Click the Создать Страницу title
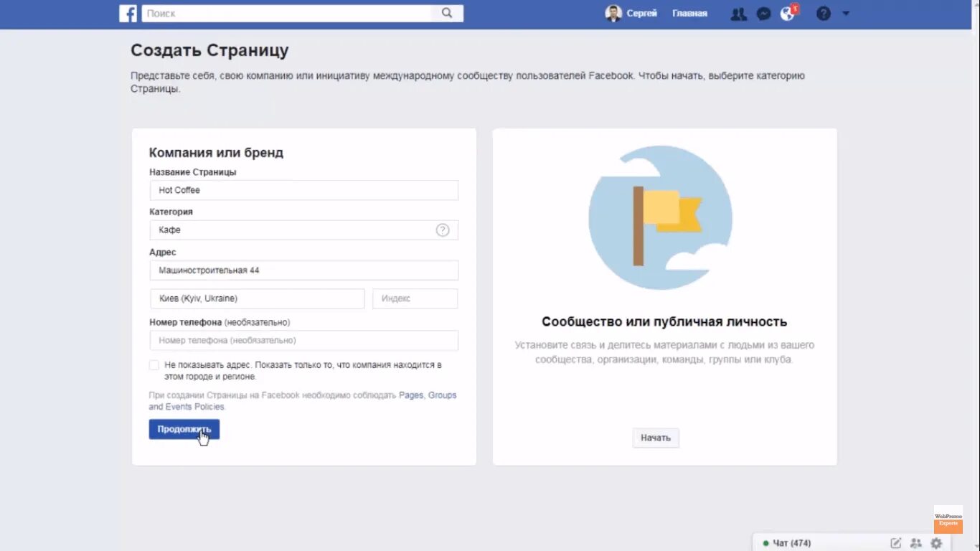Screen dimensions: 980x551 click(209, 50)
